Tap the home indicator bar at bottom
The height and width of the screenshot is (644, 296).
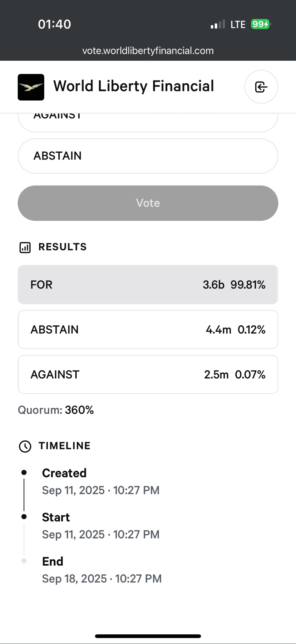coord(148,636)
